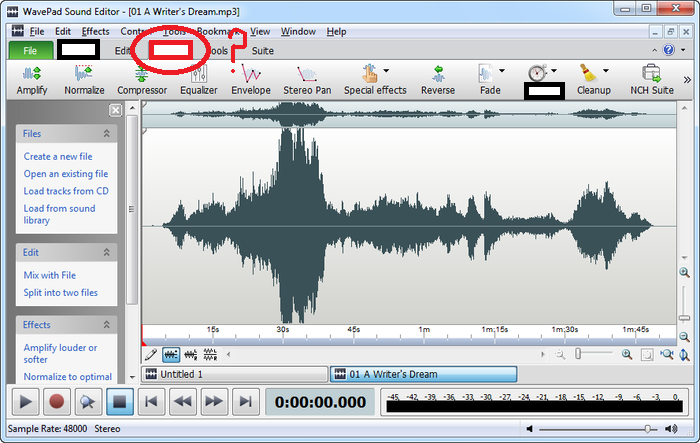Image resolution: width=700 pixels, height=443 pixels.
Task: Click Mix with File link
Action: pos(50,275)
